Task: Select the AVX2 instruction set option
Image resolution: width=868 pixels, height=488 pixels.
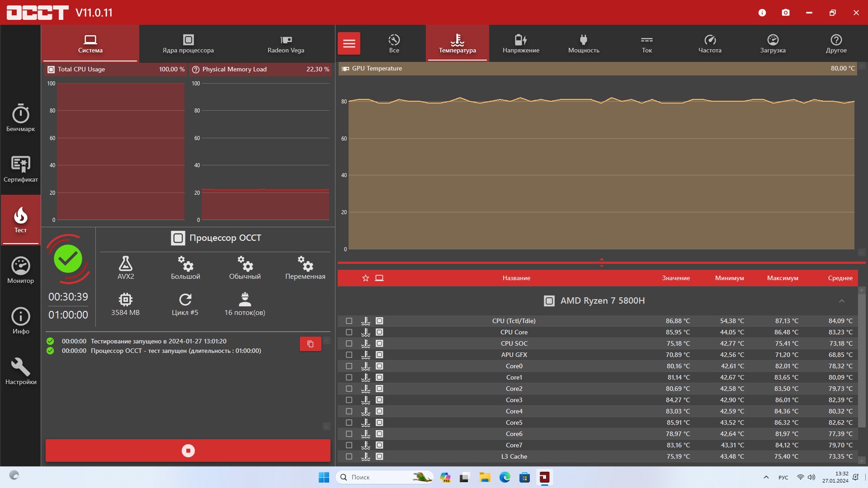Action: [x=126, y=267]
